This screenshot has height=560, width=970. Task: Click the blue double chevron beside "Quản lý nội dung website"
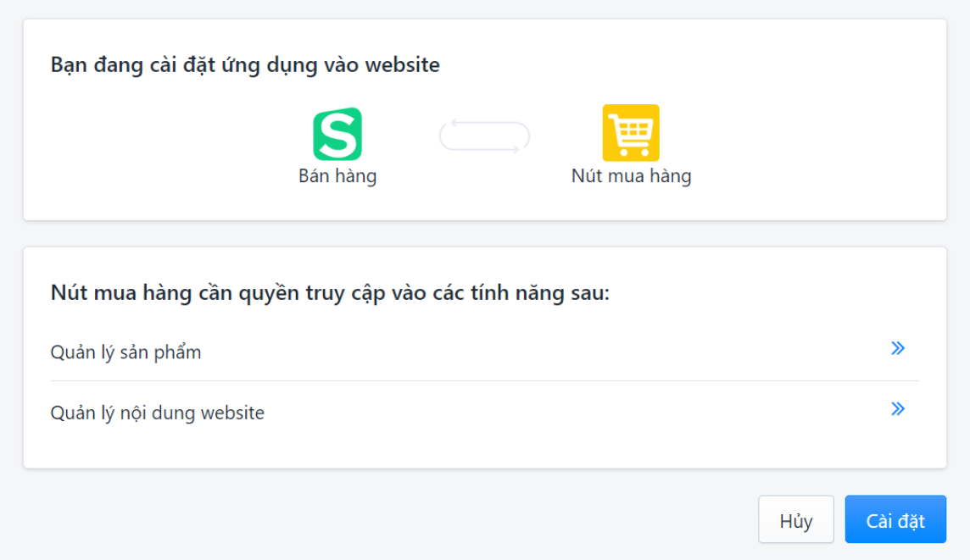897,408
